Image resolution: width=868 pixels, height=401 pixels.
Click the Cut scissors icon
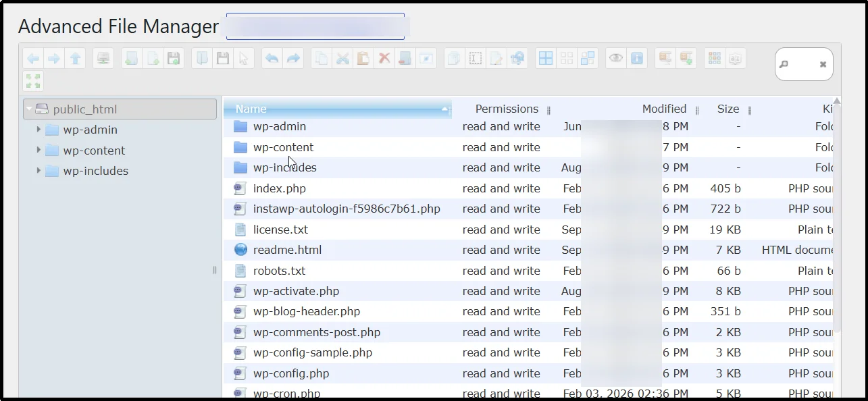coord(342,59)
